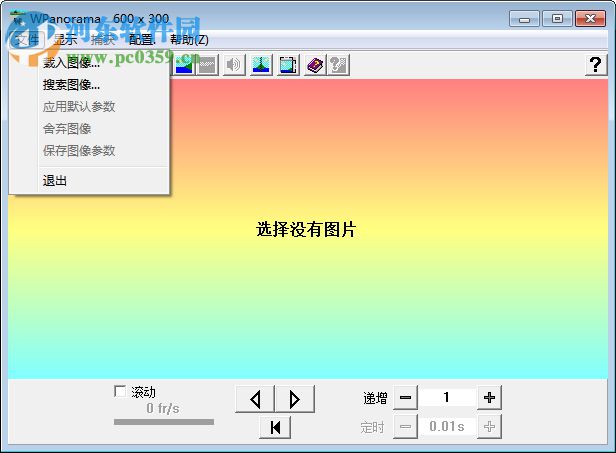Image resolution: width=616 pixels, height=453 pixels.
Task: Click the large question mark button at right
Action: (596, 65)
